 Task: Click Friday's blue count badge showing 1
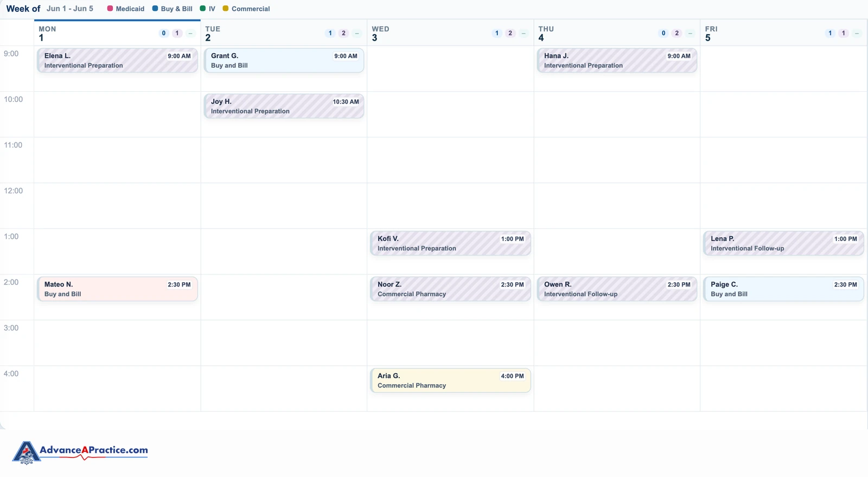pyautogui.click(x=830, y=33)
